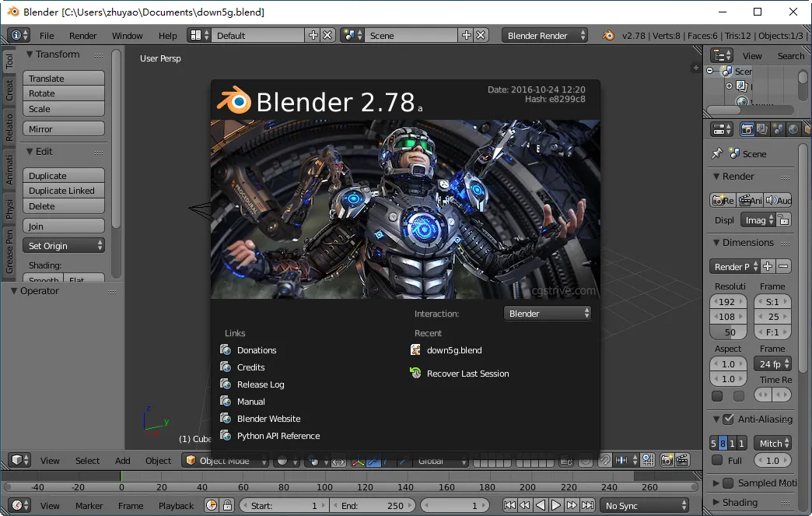Screen dimensions: 812x516
Task: Jump to first frame playback button
Action: (x=509, y=505)
